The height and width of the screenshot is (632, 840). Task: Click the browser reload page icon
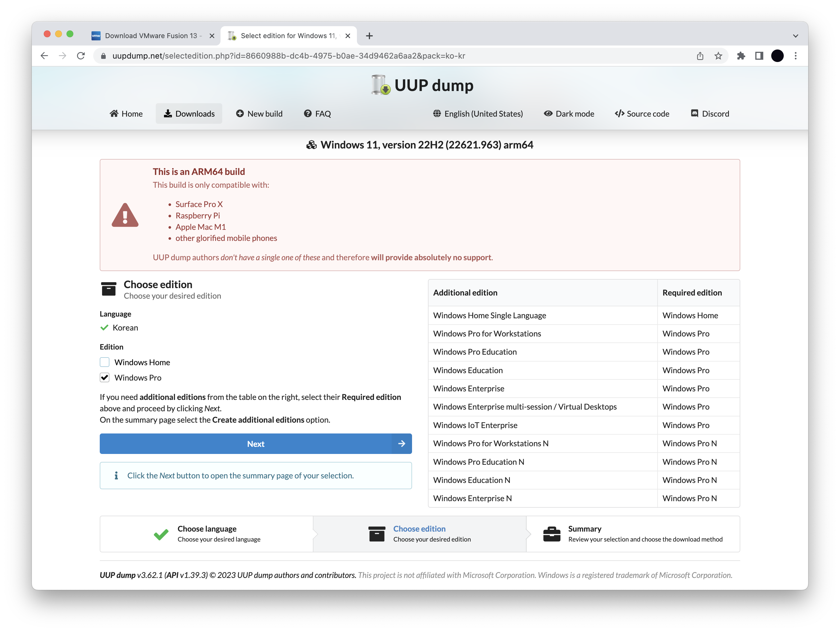click(80, 56)
